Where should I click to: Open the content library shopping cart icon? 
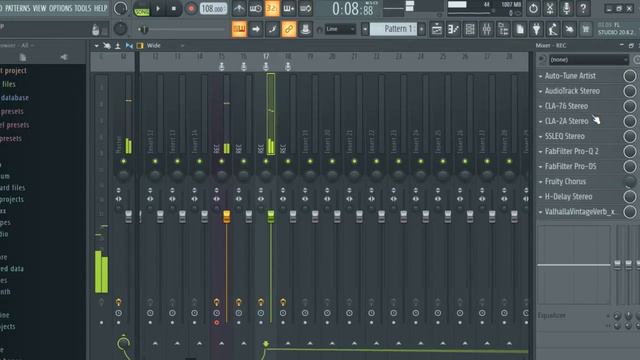tap(586, 29)
